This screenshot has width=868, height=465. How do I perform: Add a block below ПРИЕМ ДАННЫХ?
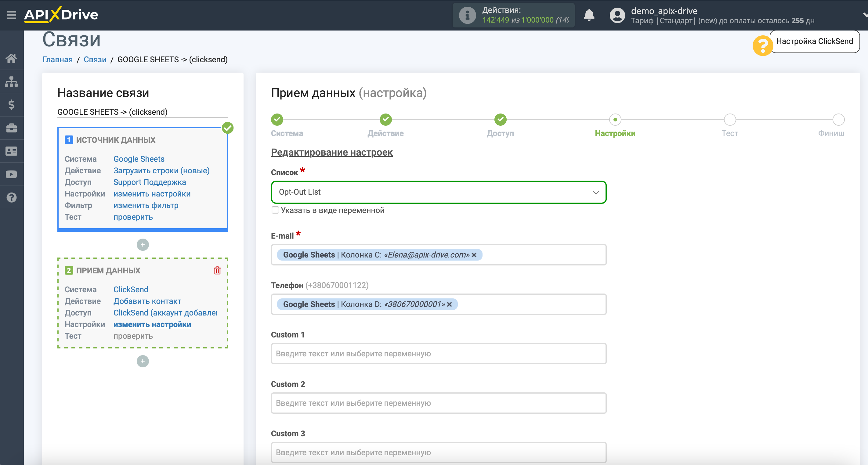click(143, 361)
